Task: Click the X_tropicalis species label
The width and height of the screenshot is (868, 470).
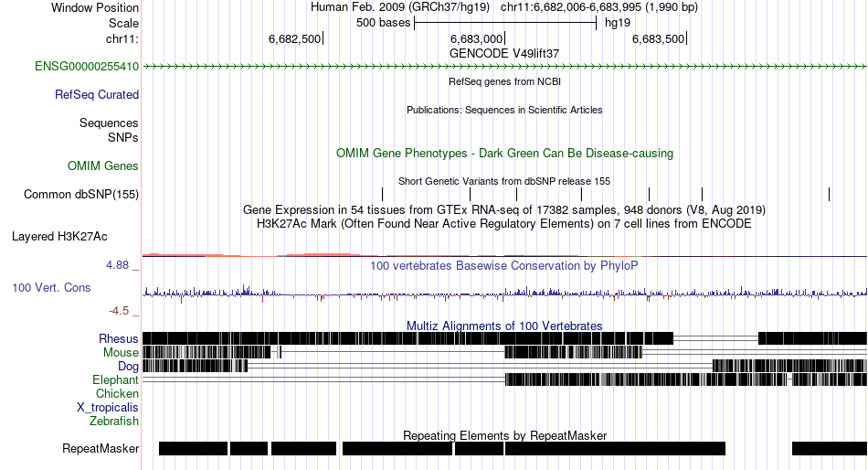Action: 108,408
